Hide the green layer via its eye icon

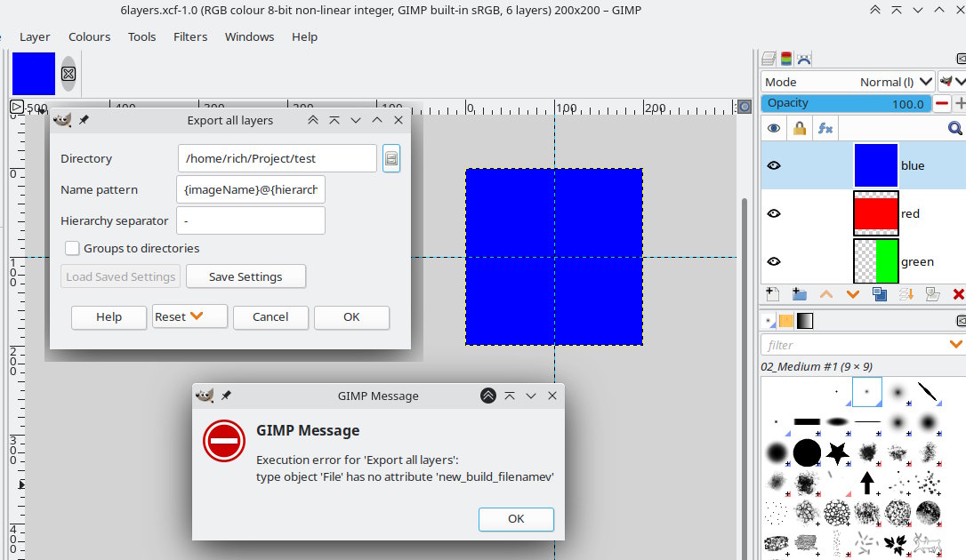tap(774, 261)
